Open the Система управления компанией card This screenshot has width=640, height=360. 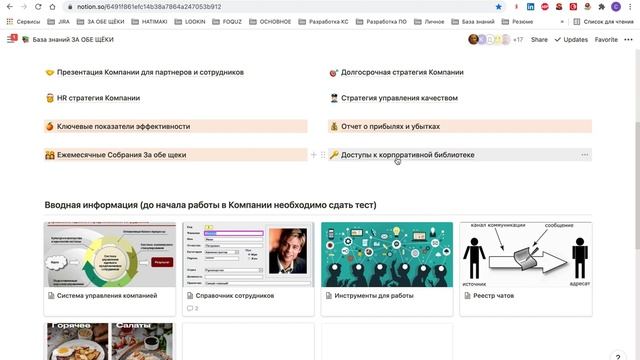coord(110,269)
